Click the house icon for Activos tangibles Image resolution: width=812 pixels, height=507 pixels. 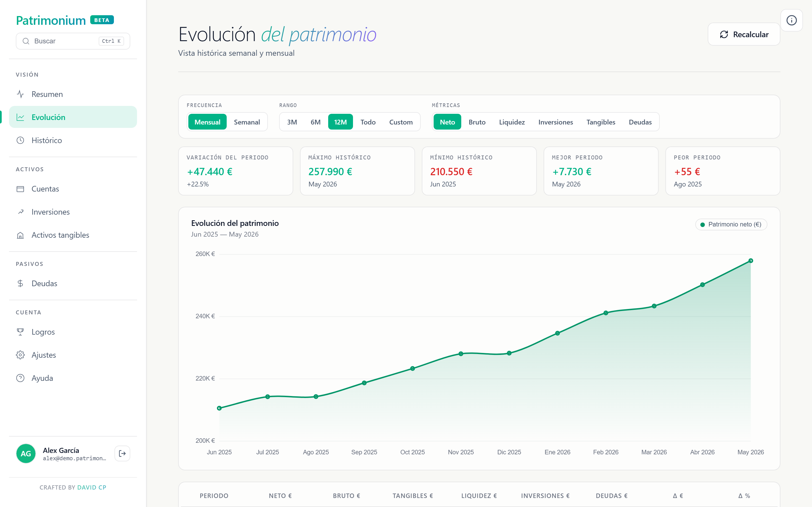[x=21, y=235]
